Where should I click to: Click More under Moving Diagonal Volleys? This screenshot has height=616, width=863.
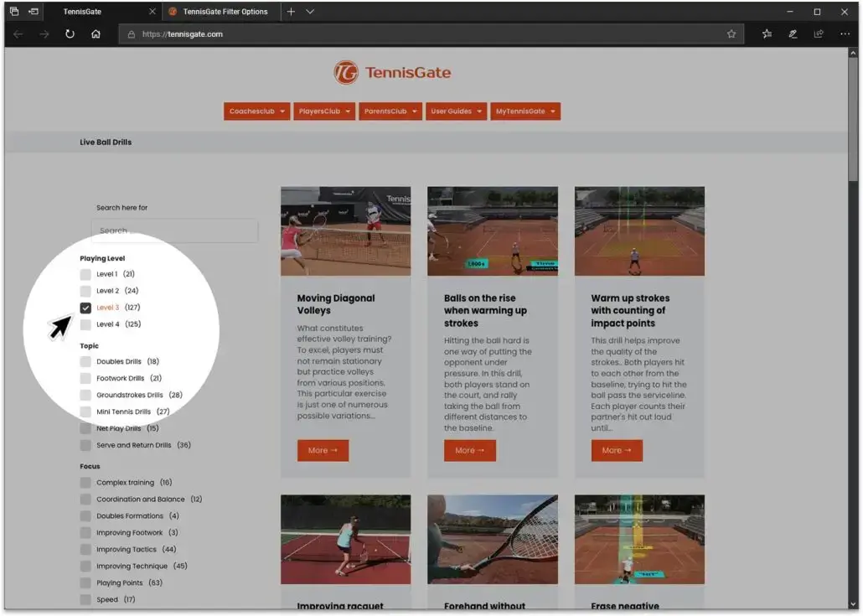(323, 451)
